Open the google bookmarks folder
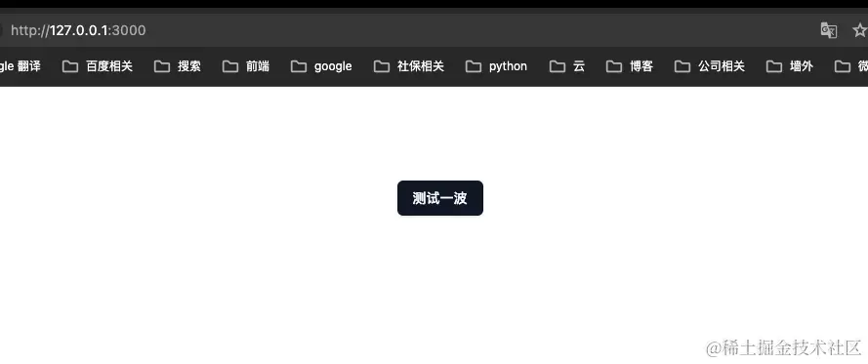Screen dimensions: 868x364 coord(321,66)
